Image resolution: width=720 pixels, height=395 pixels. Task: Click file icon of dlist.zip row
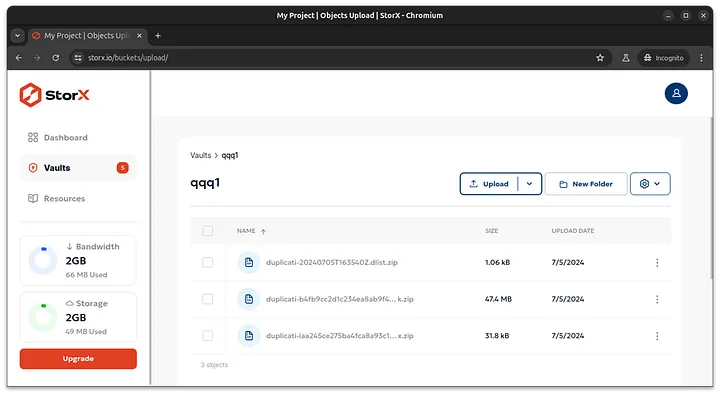coord(249,262)
